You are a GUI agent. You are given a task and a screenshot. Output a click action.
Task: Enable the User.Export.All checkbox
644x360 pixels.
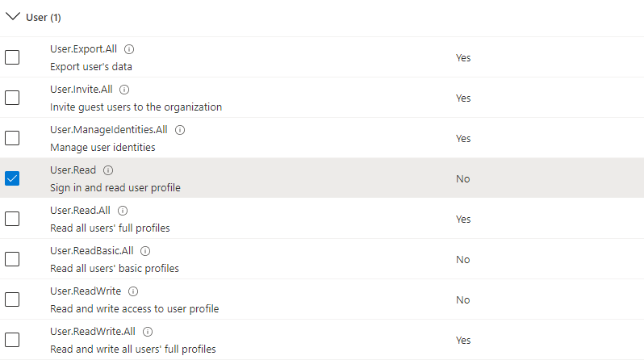click(x=12, y=57)
